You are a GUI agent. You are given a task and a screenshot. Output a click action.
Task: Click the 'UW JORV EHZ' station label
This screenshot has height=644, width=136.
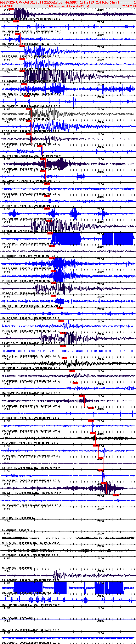[x=11, y=94]
